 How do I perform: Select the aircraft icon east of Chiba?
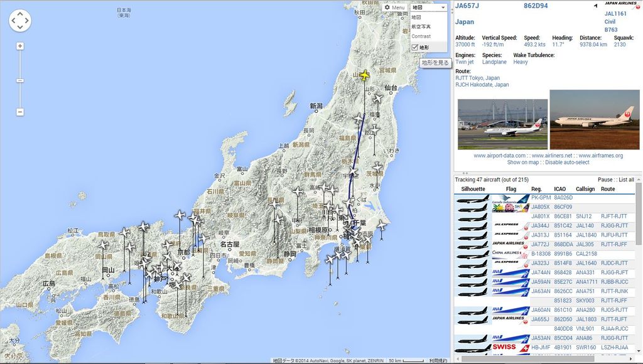381,225
